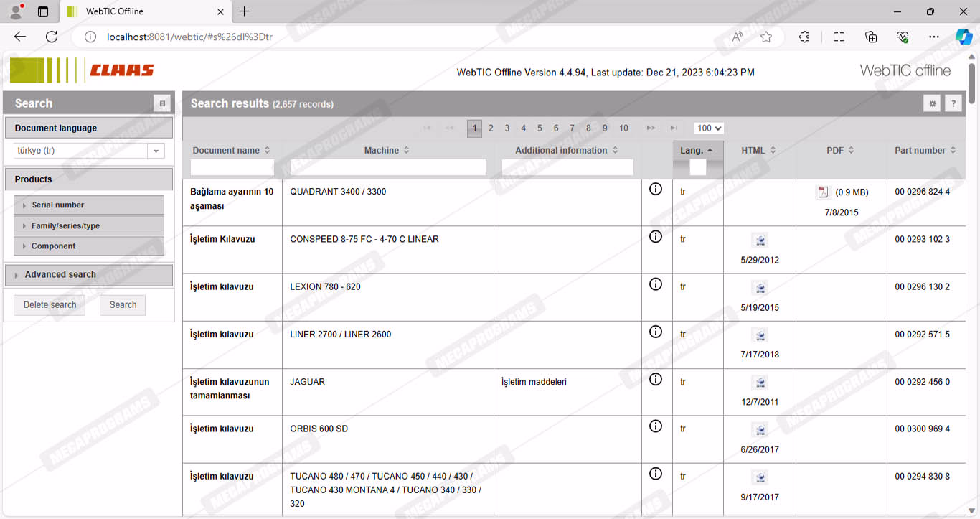Collapse the Search panel with header icon

click(x=162, y=103)
